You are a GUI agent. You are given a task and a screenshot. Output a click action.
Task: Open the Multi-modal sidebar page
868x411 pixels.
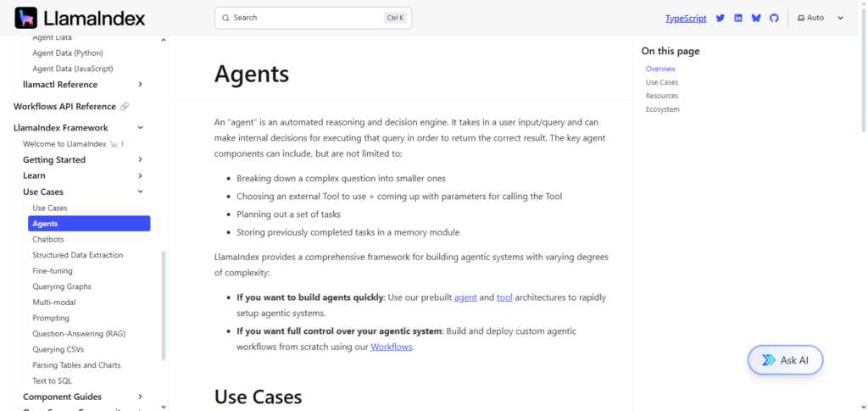[x=53, y=303]
